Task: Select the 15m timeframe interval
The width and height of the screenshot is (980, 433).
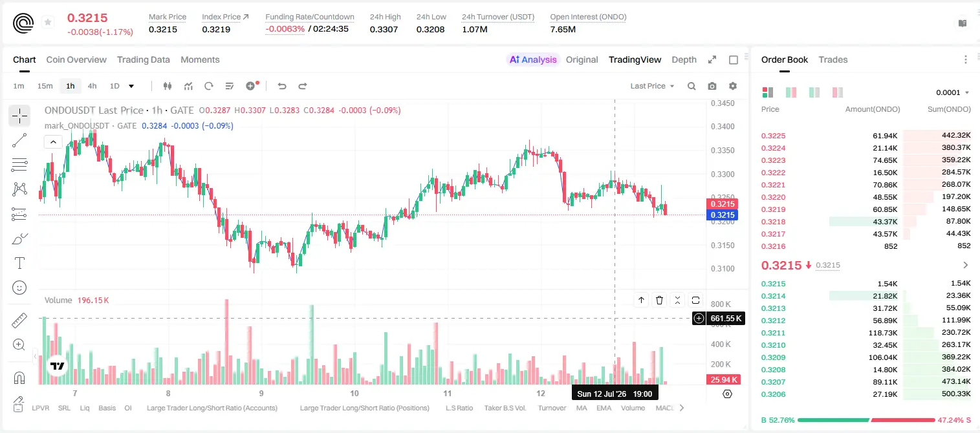Action: (x=45, y=86)
